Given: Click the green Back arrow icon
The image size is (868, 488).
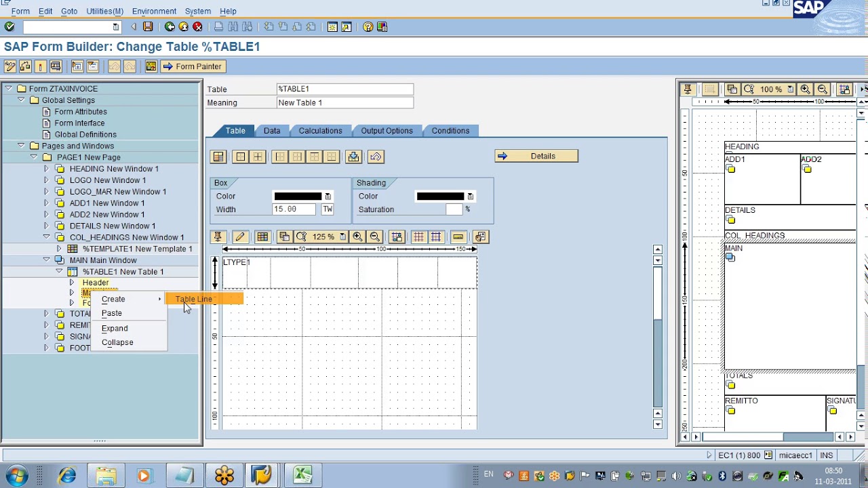Looking at the screenshot, I should pyautogui.click(x=170, y=26).
